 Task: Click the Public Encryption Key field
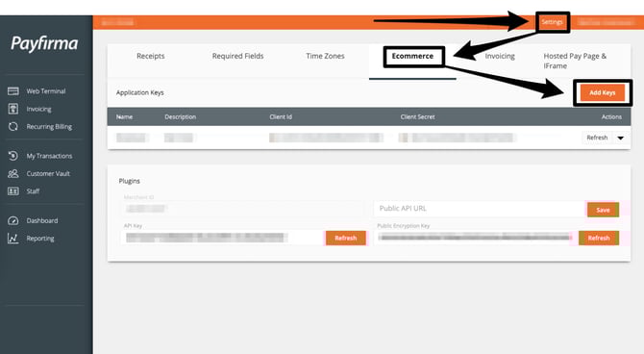coord(475,238)
